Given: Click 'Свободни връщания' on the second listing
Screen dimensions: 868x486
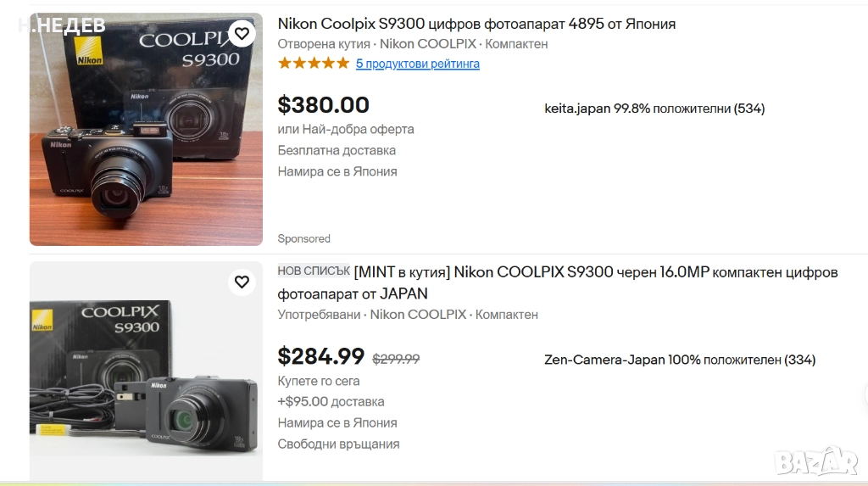Looking at the screenshot, I should tap(338, 444).
